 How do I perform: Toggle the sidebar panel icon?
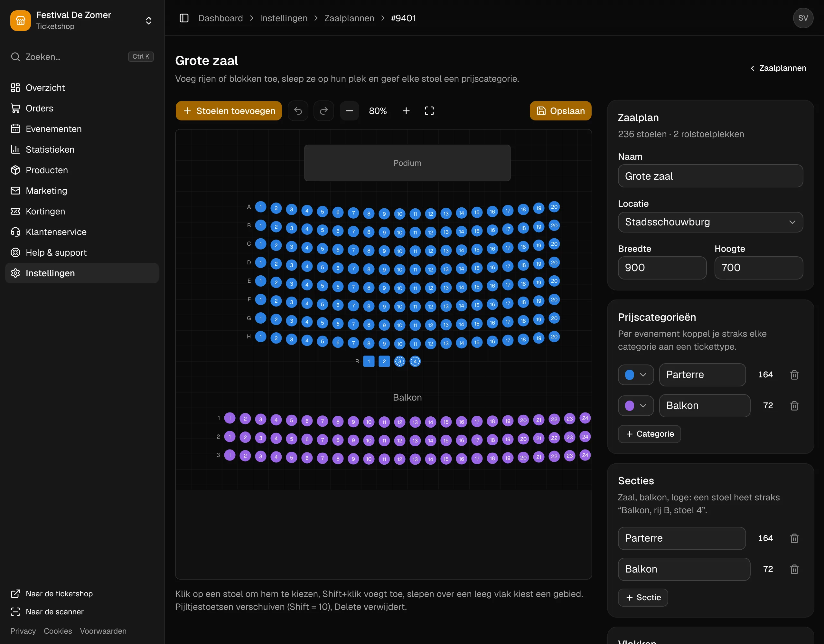184,18
